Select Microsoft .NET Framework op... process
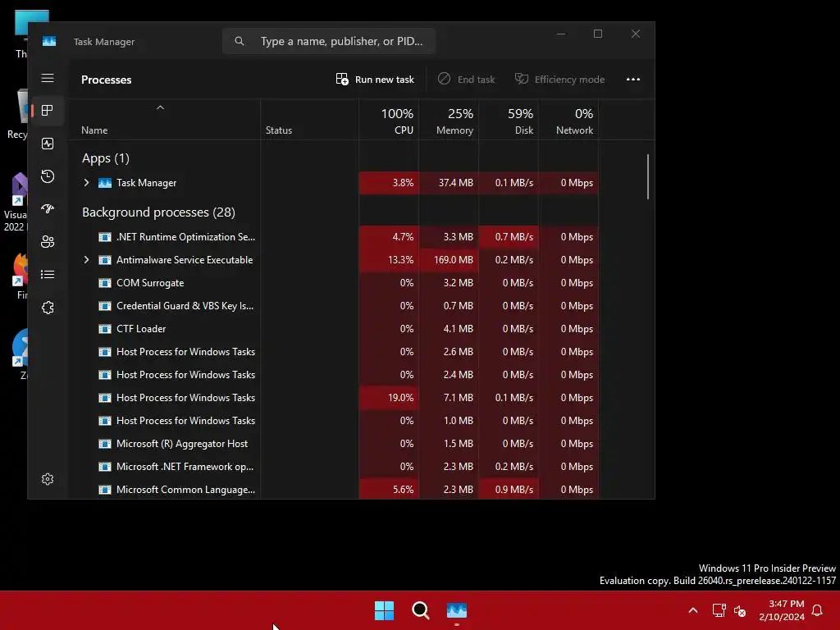This screenshot has height=630, width=840. (185, 467)
